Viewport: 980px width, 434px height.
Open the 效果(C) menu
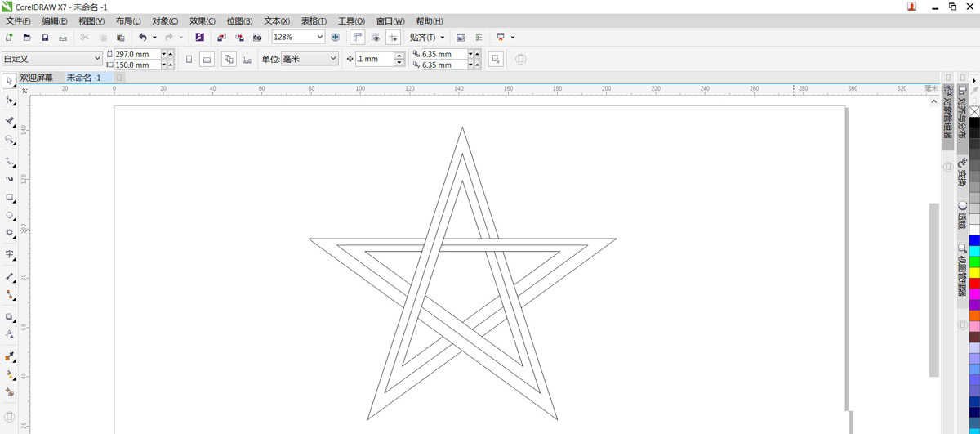point(202,20)
